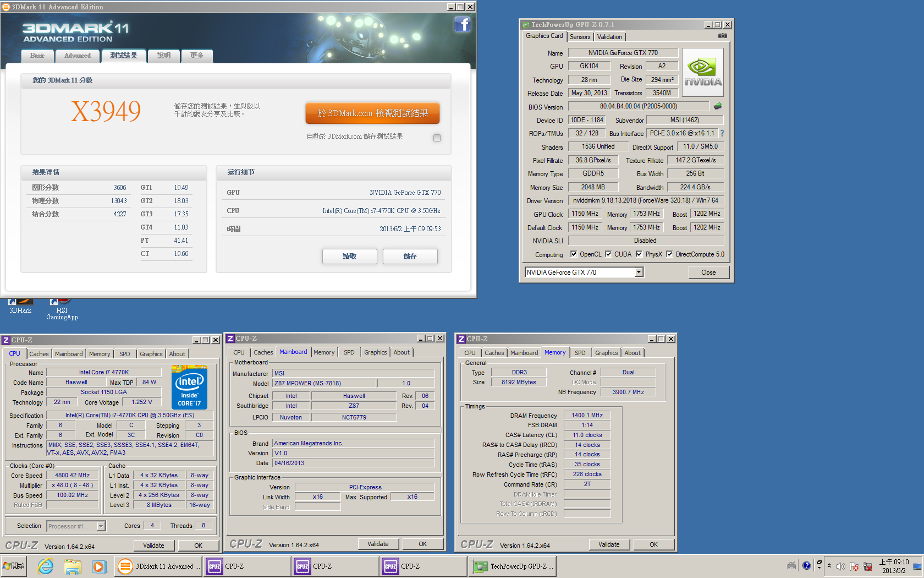The image size is (924, 578).
Task: Click the NVIDIA logo in GPU-Z
Action: coord(703,73)
